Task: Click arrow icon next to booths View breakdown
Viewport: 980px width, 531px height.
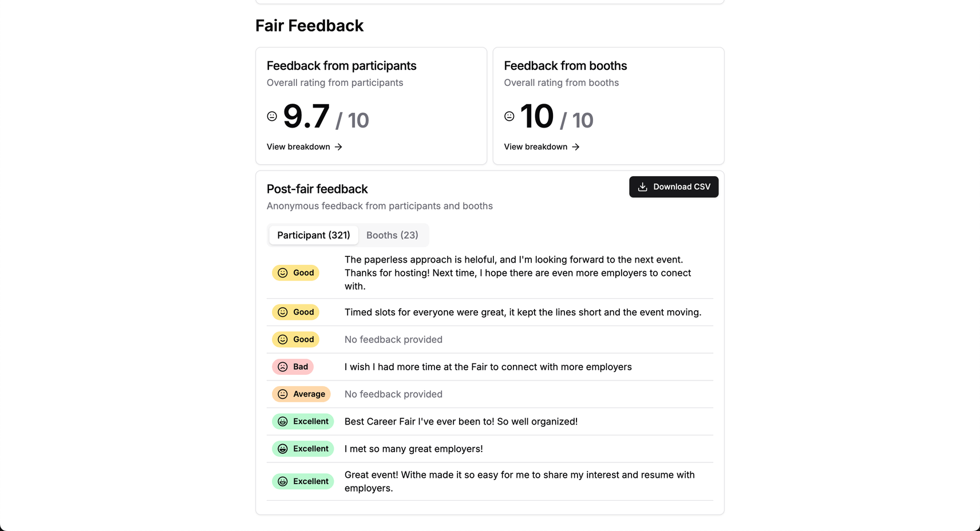Action: 576,147
